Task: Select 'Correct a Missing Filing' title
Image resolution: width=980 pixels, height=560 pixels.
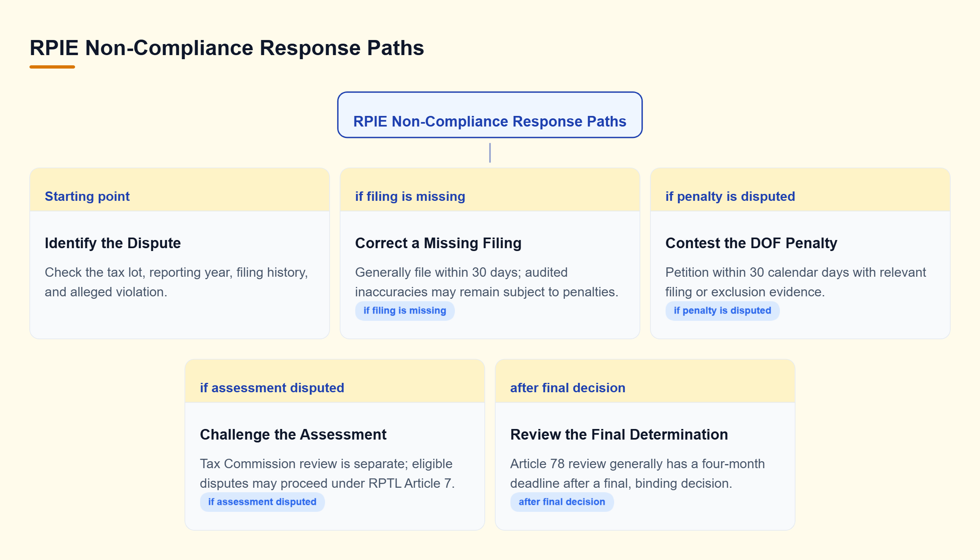Action: click(438, 243)
